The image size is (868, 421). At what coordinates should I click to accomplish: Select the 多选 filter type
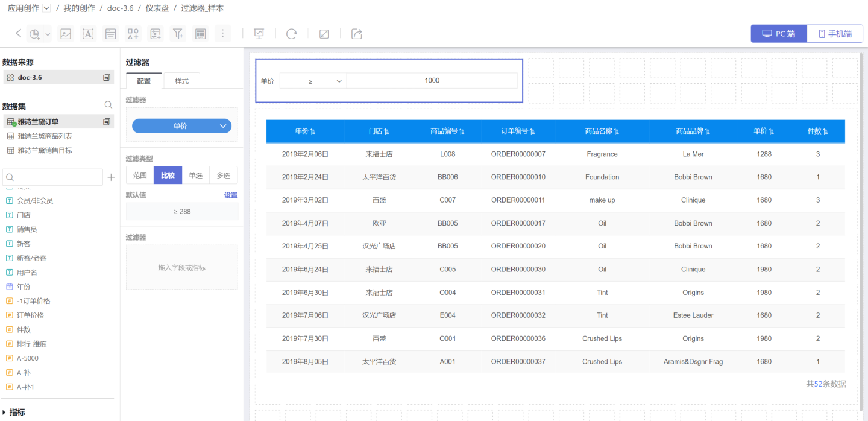click(x=224, y=175)
